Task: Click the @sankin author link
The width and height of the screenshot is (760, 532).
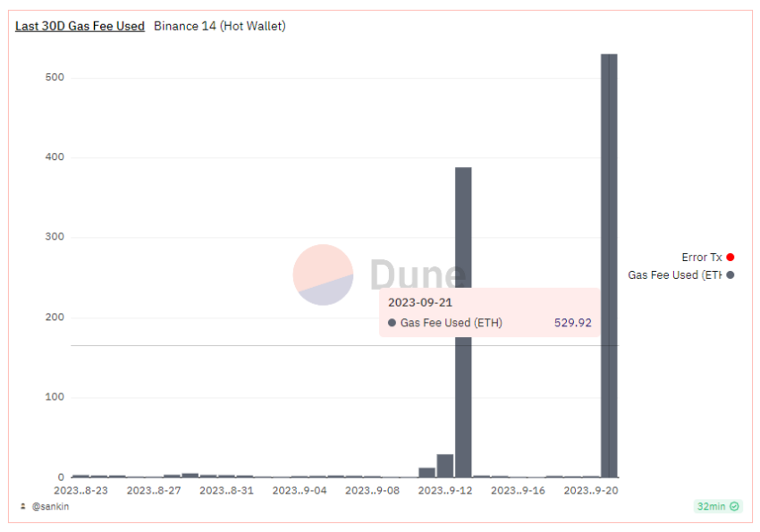Action: [x=50, y=506]
